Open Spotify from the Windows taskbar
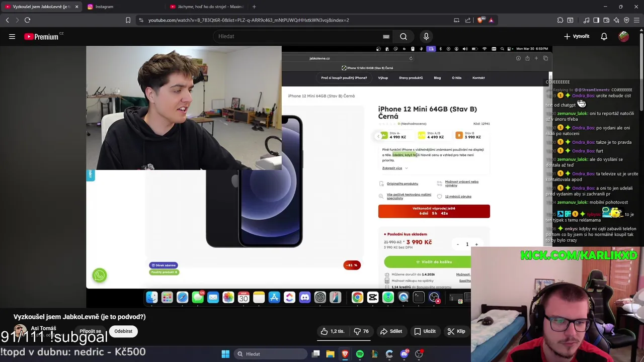This screenshot has width=644, height=362. point(360,354)
